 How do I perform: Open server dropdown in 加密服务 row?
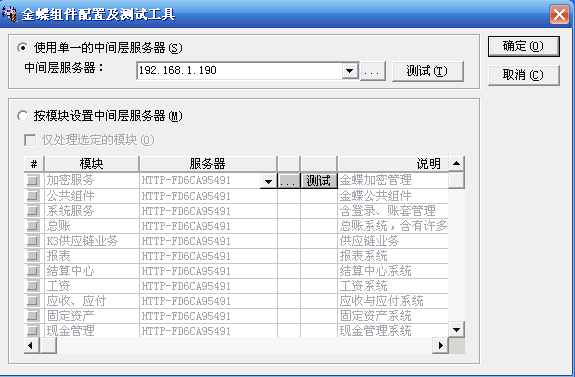[268, 181]
